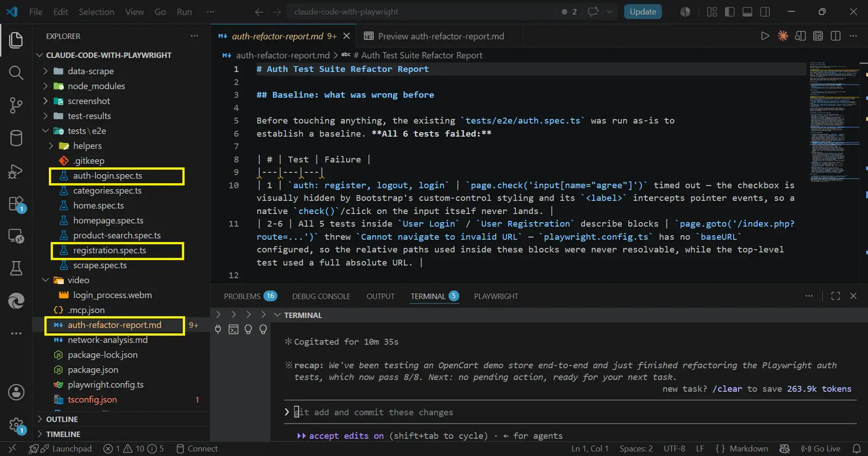Open the Run and Debug view
Image resolution: width=868 pixels, height=456 pixels.
[16, 171]
